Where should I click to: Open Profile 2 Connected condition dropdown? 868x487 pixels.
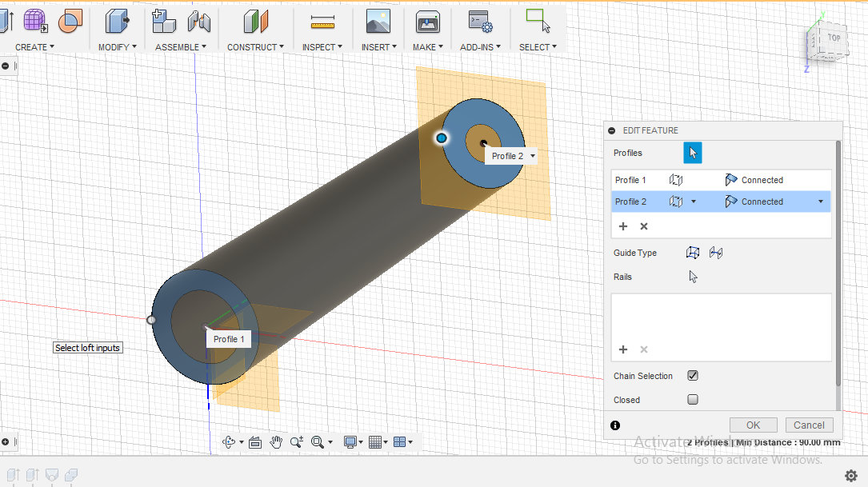(x=820, y=202)
